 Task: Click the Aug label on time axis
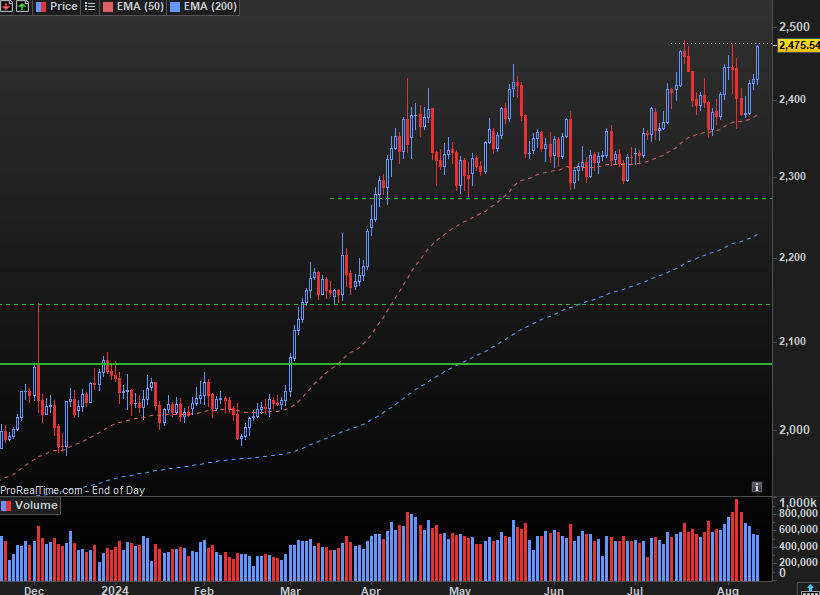727,590
